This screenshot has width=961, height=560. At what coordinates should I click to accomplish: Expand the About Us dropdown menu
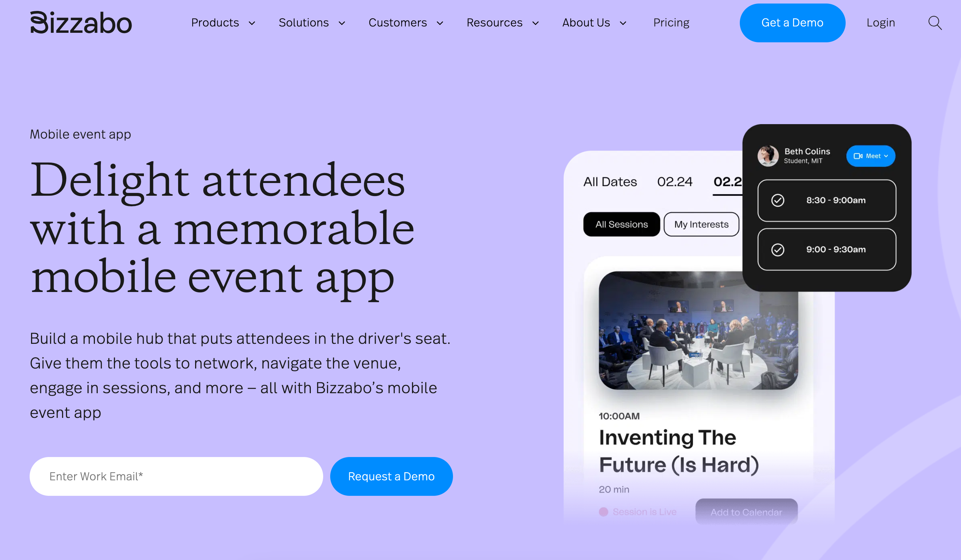coord(596,23)
